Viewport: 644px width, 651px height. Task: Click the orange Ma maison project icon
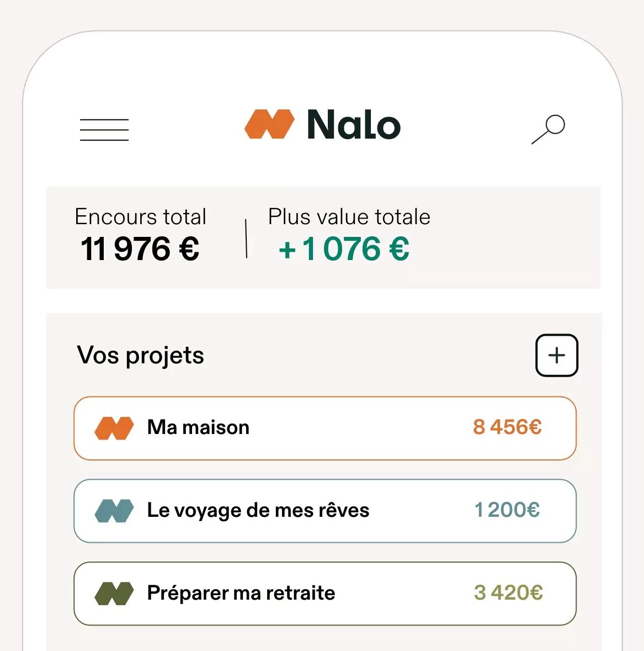[x=114, y=428]
